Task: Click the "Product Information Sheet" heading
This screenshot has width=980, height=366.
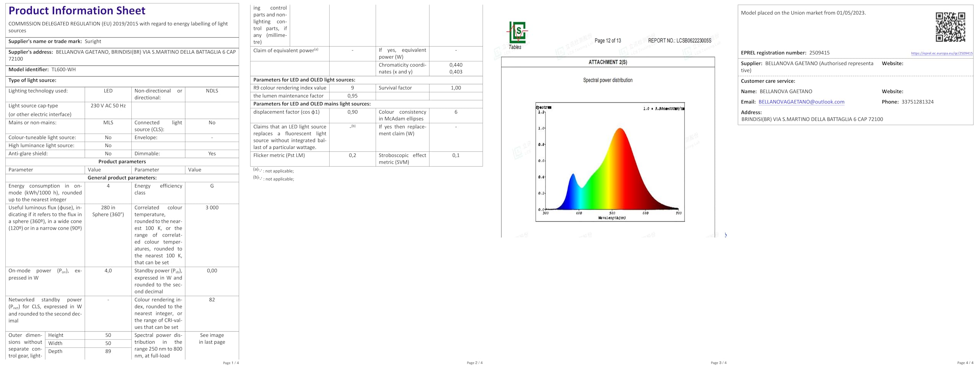Action: 77,11
